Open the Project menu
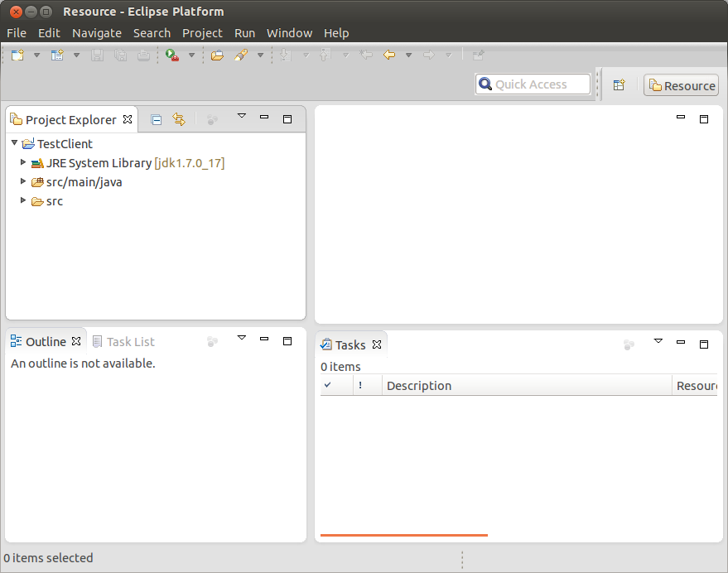Screen dimensions: 728x573 coord(202,33)
